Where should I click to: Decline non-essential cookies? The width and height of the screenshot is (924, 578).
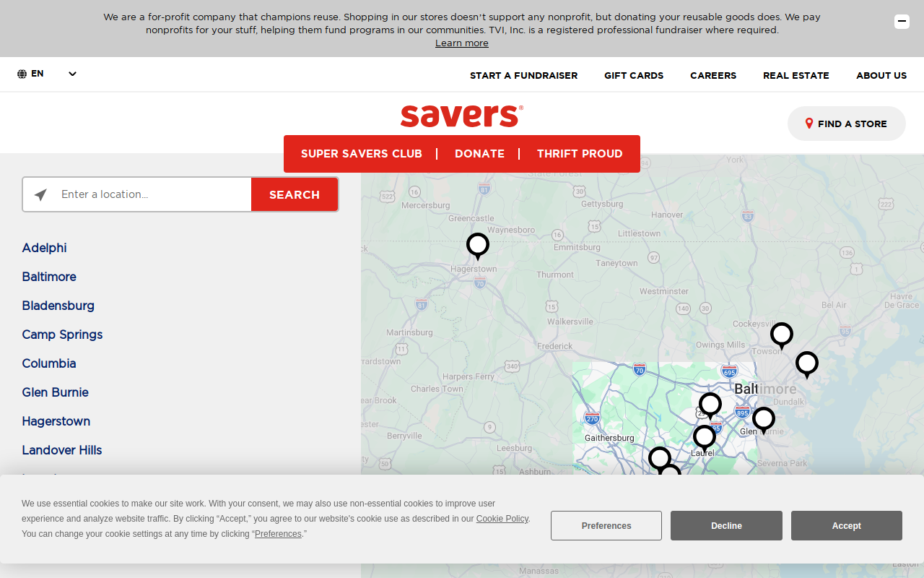tap(726, 526)
